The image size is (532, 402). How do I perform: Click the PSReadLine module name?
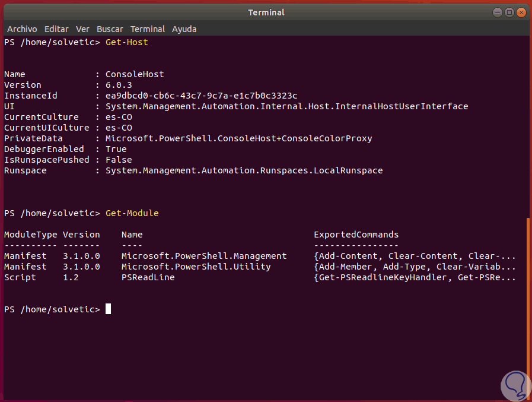pyautogui.click(x=148, y=277)
